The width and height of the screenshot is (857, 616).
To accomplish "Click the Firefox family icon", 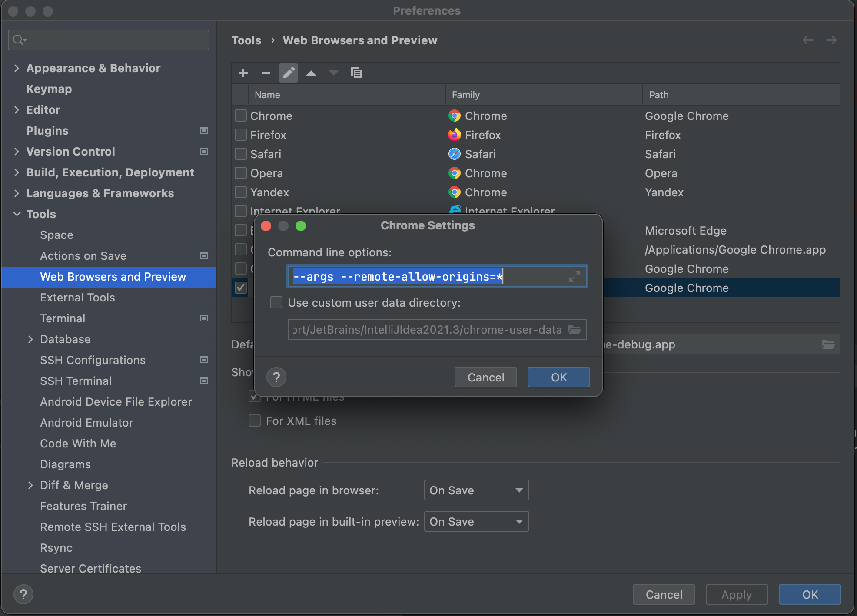I will click(455, 135).
